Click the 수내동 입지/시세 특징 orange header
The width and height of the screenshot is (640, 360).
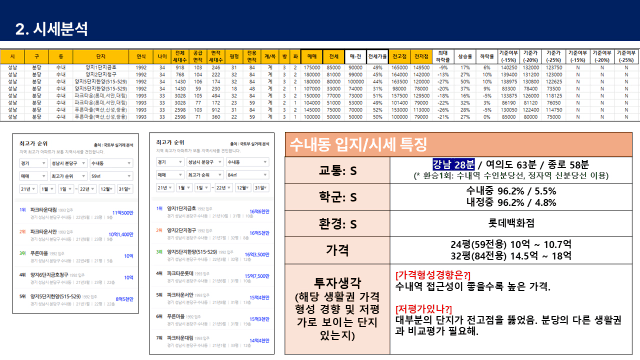(x=459, y=144)
